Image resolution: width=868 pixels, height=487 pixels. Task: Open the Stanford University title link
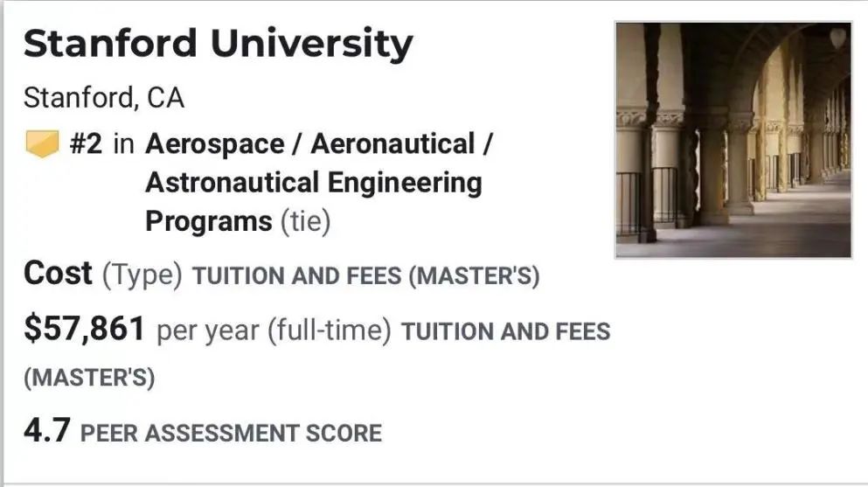pyautogui.click(x=218, y=45)
